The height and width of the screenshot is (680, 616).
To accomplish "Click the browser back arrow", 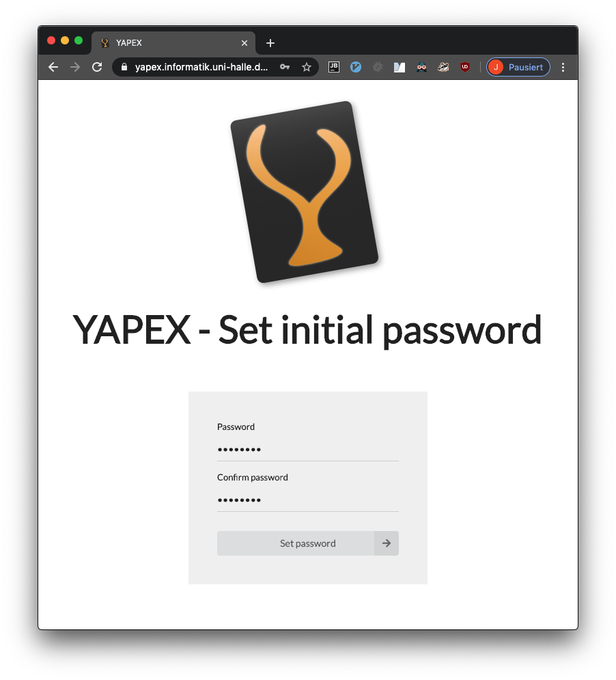I will 53,67.
